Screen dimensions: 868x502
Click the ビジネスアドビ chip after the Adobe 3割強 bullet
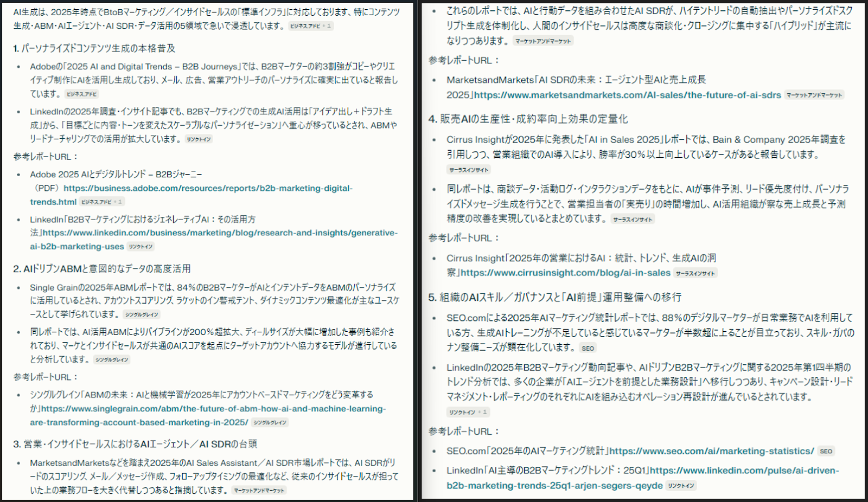(x=81, y=94)
